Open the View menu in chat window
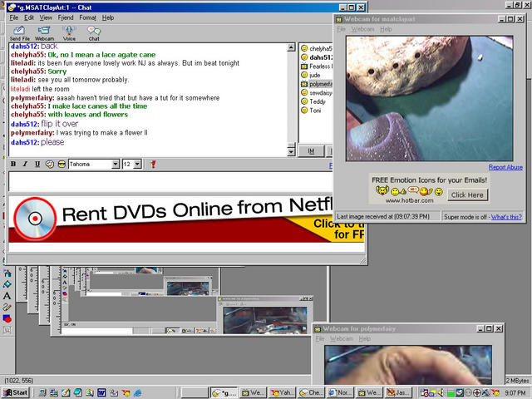Image resolution: width=532 pixels, height=399 pixels. (x=46, y=17)
